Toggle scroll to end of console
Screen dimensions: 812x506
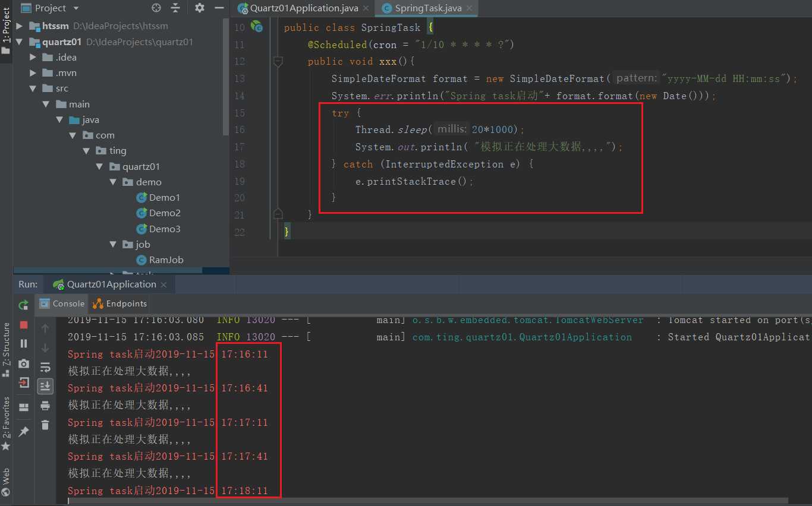click(45, 386)
